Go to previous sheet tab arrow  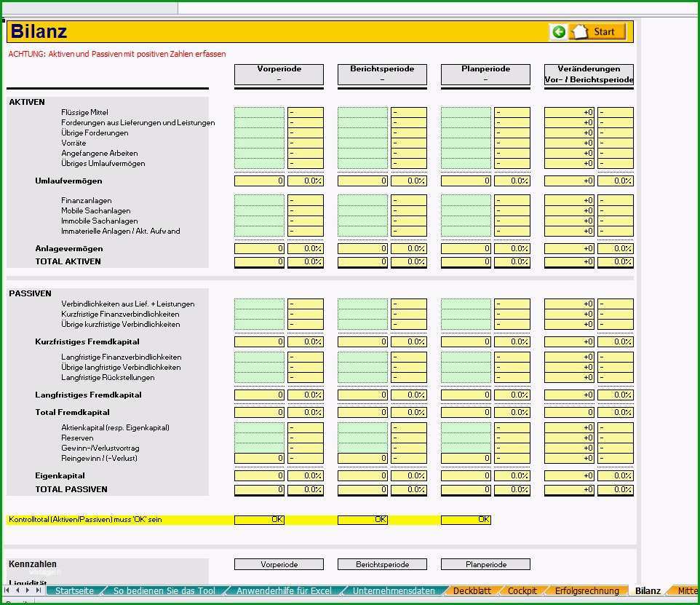[x=17, y=590]
